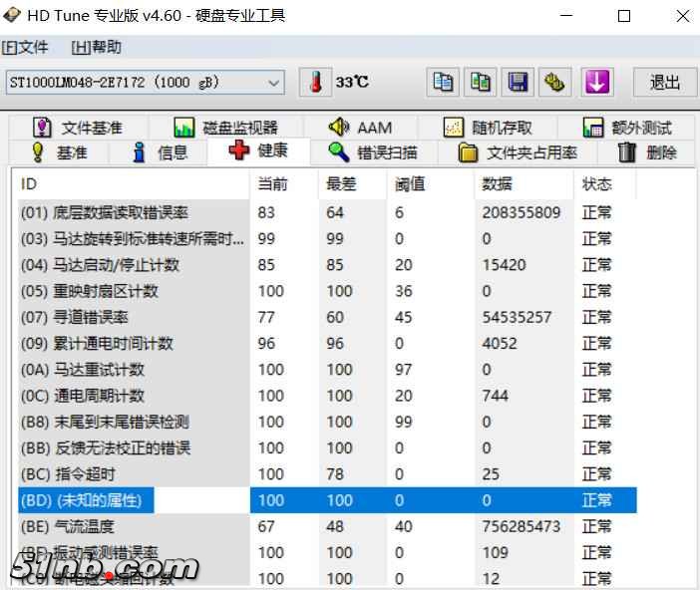Click the copy screenshot to clipboard icon
The width and height of the screenshot is (700, 590).
(x=481, y=82)
